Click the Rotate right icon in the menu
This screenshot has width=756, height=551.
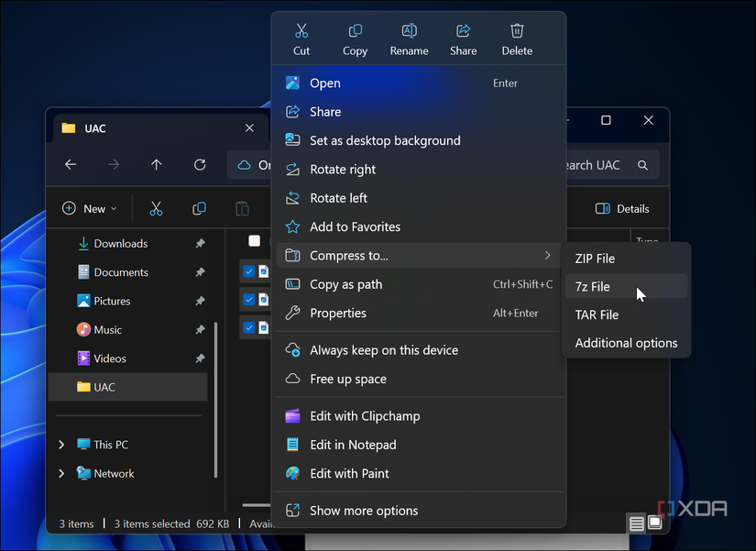293,169
